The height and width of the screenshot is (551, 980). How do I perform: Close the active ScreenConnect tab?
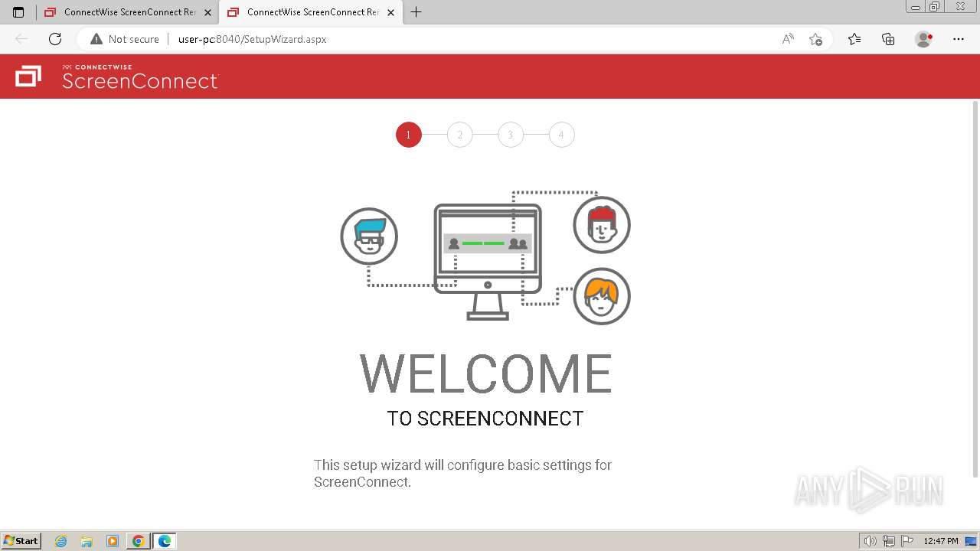(390, 12)
